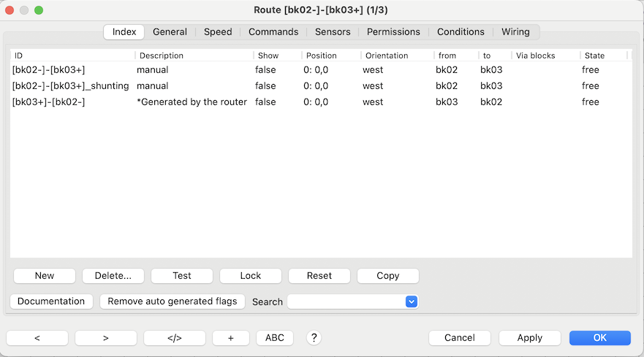This screenshot has height=357, width=644.
Task: Select the Commands tab
Action: click(273, 32)
